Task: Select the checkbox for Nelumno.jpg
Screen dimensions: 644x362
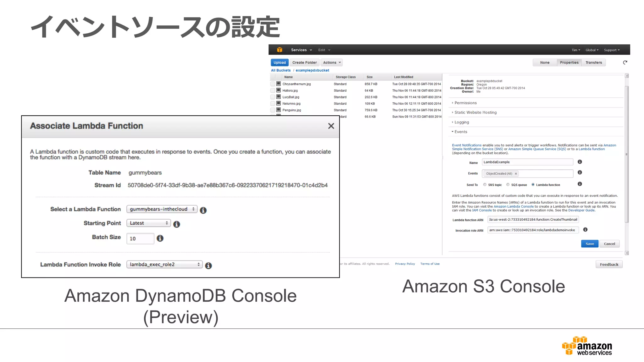Action: pos(273,103)
